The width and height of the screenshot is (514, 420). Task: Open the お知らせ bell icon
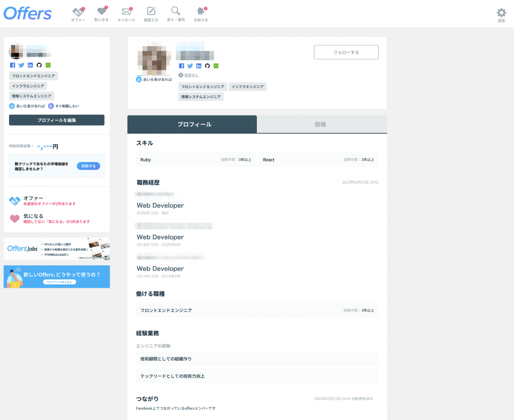201,14
